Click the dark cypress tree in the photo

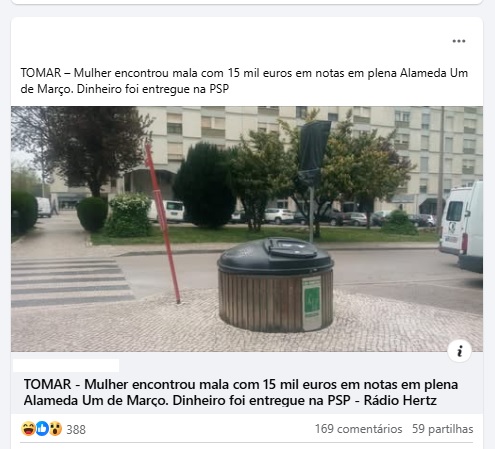205,186
